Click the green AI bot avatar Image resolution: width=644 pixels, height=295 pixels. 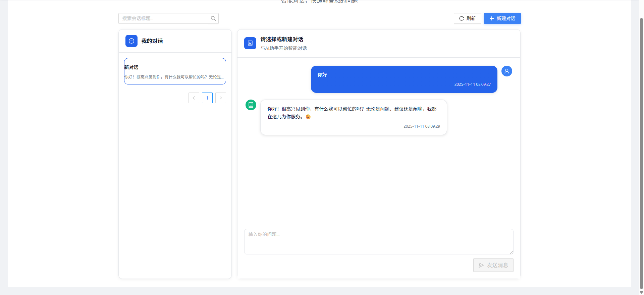click(251, 105)
